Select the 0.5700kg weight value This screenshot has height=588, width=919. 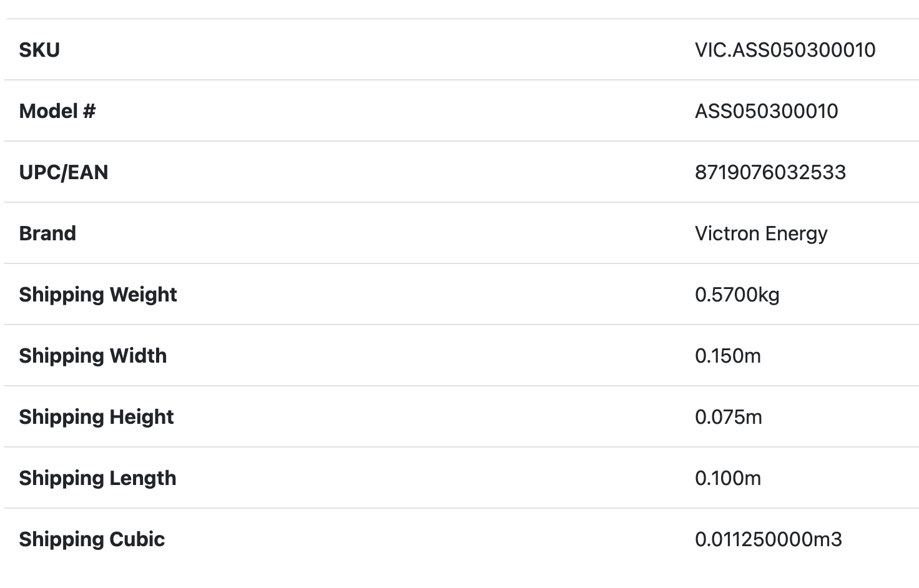(737, 295)
